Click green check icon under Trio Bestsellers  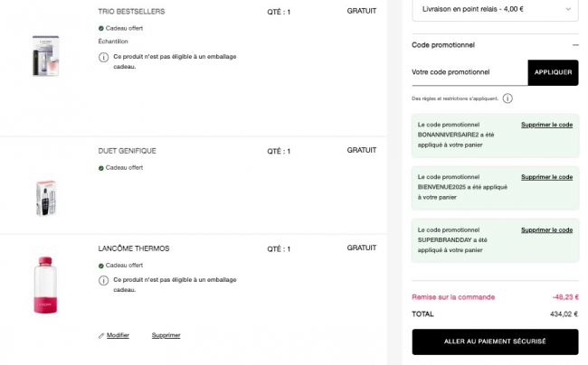[101, 28]
